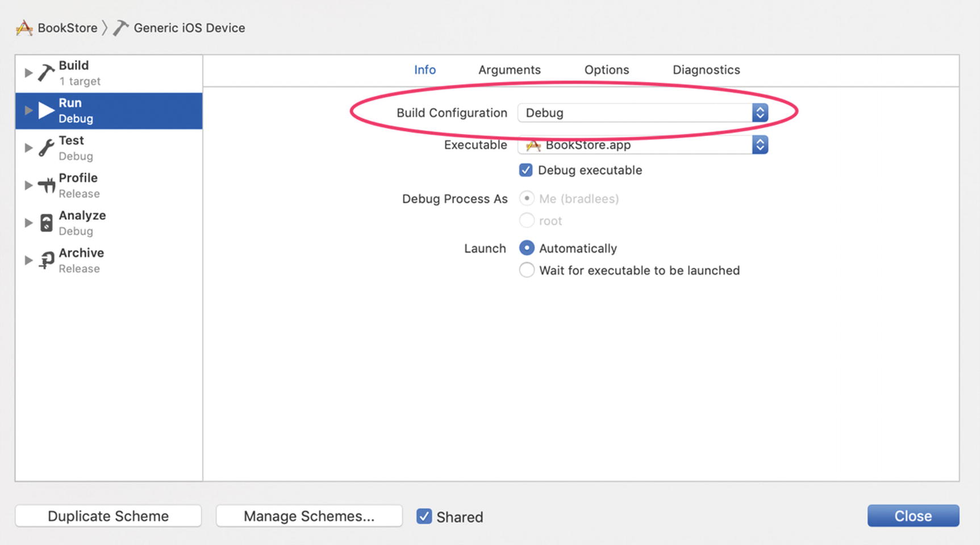The height and width of the screenshot is (545, 980).
Task: Select the Me (bradlees) radio button
Action: (x=527, y=198)
